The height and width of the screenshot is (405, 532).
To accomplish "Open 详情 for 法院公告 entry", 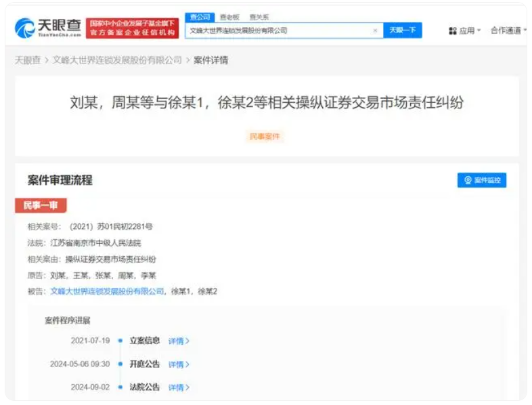I will 179,387.
